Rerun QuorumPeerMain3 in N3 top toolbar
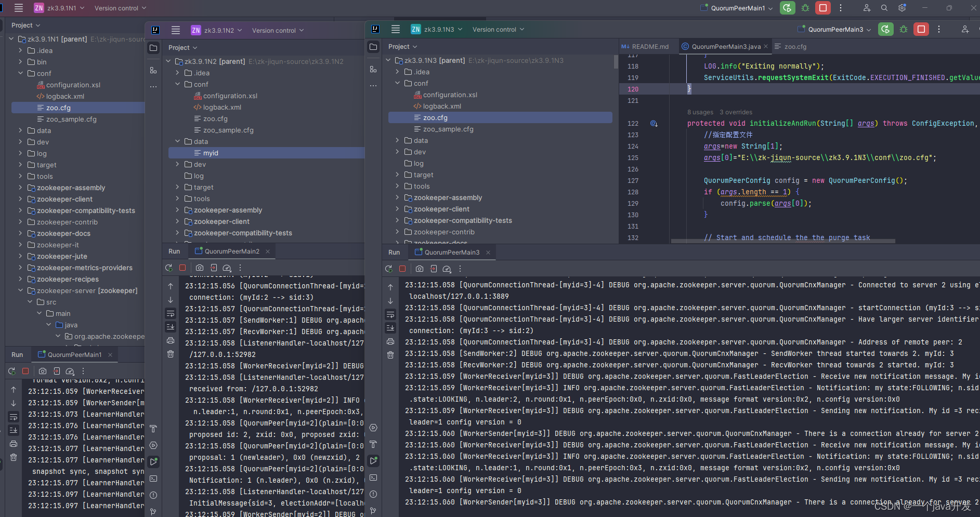Image resolution: width=980 pixels, height=517 pixels. tap(886, 29)
